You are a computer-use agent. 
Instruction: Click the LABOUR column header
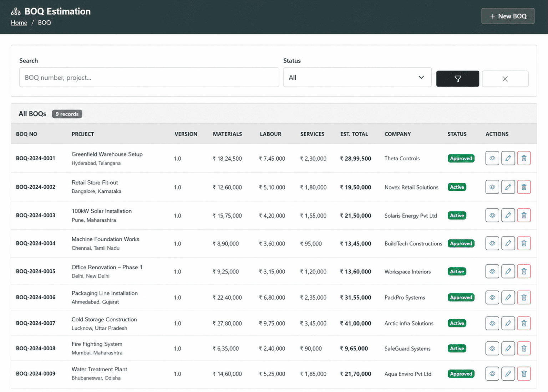pos(270,134)
